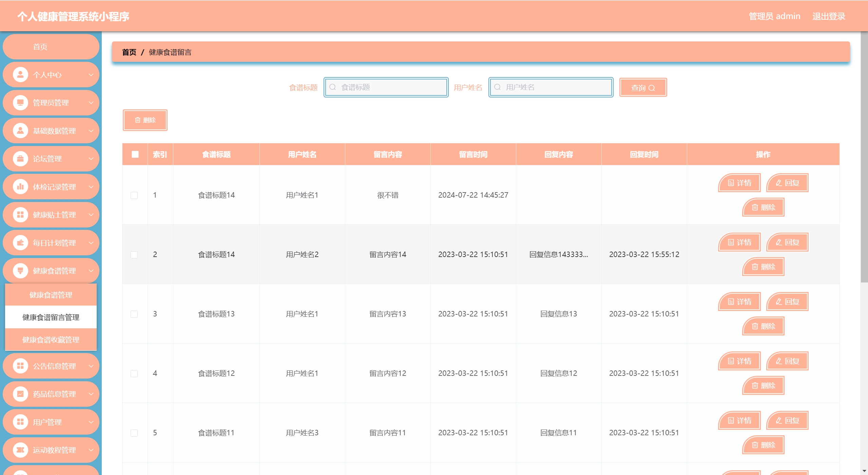Check the checkbox for row index 1

134,195
